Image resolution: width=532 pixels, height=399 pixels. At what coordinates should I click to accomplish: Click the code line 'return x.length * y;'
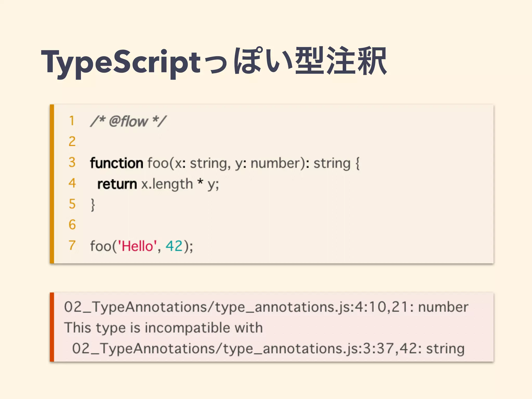[158, 184]
